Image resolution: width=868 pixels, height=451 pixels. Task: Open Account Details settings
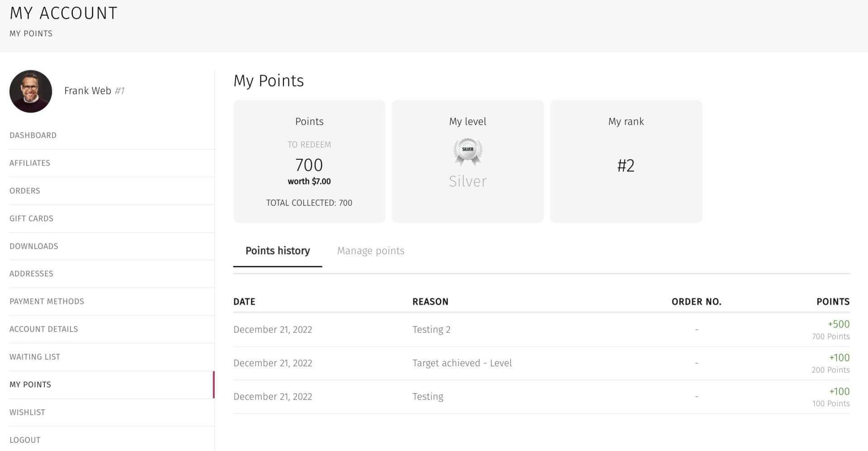tap(43, 329)
